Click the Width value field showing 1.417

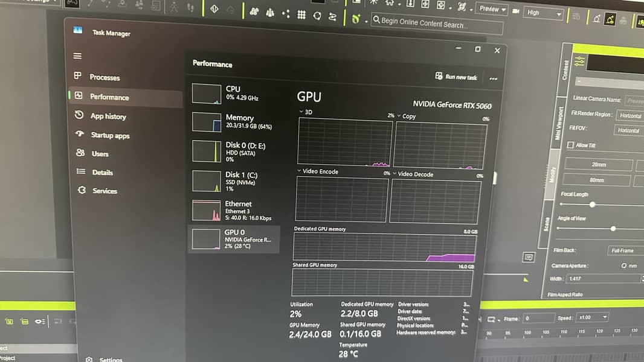click(x=603, y=279)
